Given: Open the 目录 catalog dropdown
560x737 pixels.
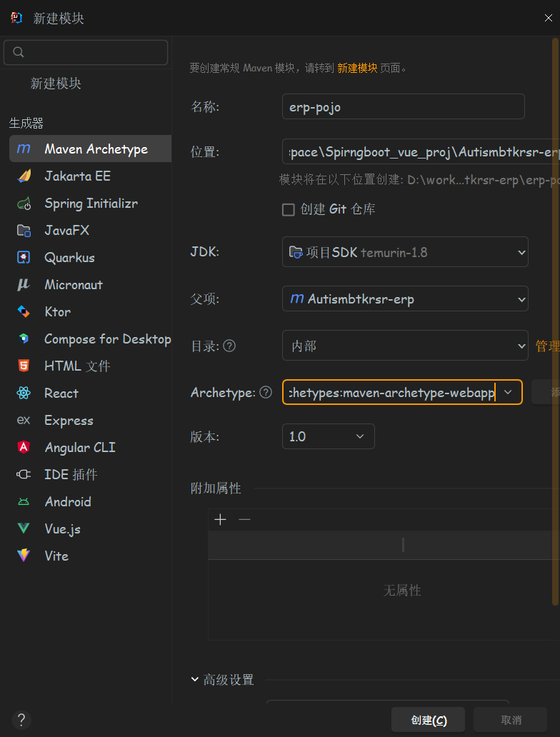Looking at the screenshot, I should (405, 346).
